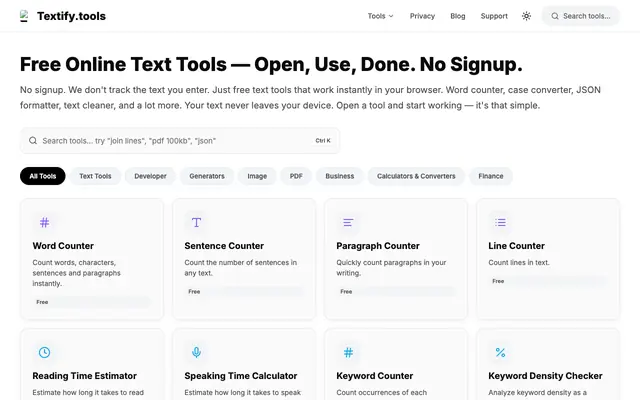This screenshot has height=400, width=640.
Task: Select the Image filter
Action: pyautogui.click(x=257, y=176)
